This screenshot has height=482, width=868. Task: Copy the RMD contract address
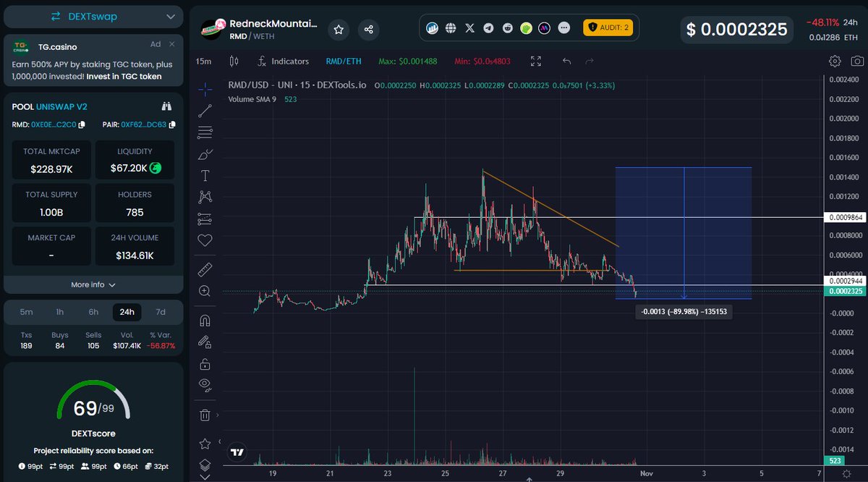(x=82, y=125)
